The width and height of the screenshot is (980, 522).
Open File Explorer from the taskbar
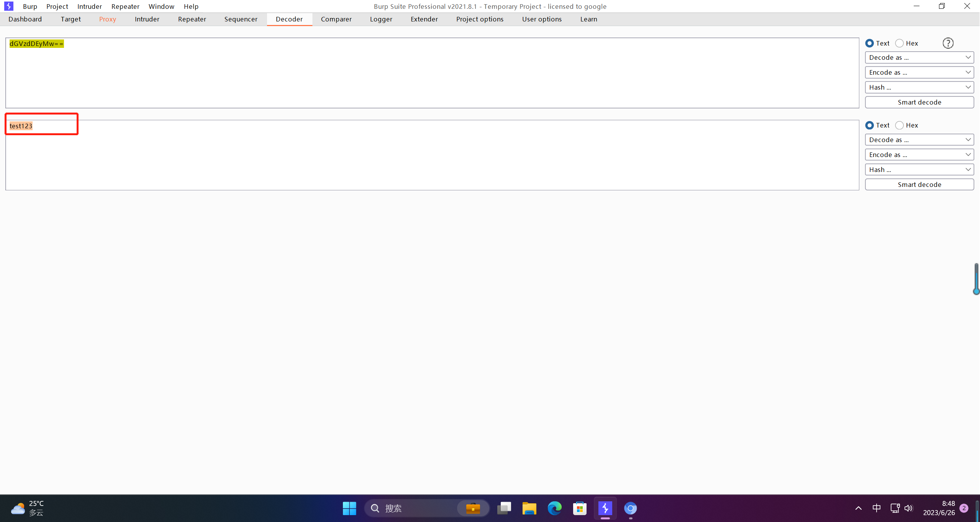click(529, 508)
